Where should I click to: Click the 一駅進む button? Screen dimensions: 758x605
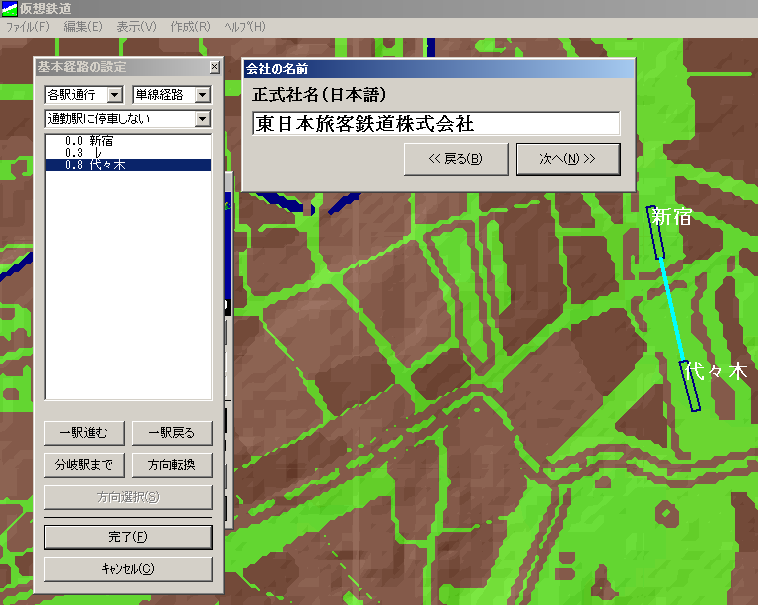(84, 433)
